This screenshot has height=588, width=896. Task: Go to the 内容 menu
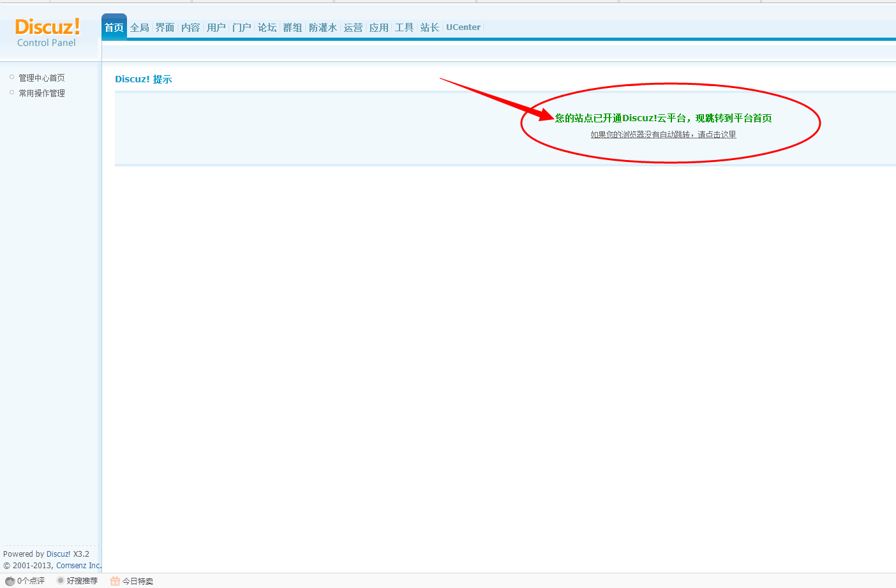point(191,27)
